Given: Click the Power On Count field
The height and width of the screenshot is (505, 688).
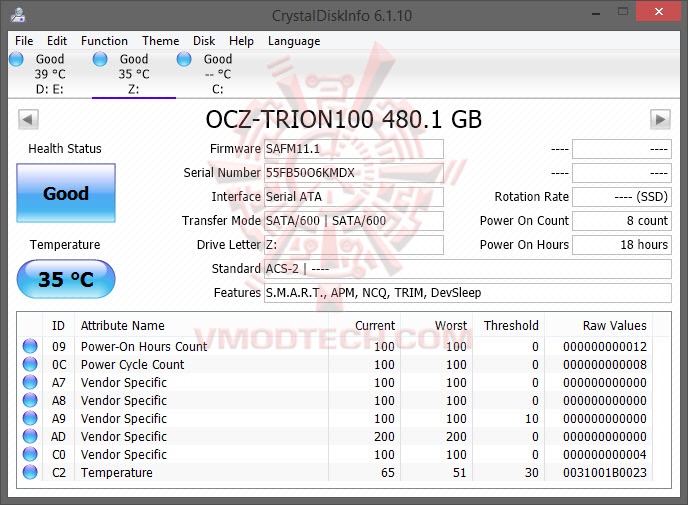Looking at the screenshot, I should [x=622, y=221].
